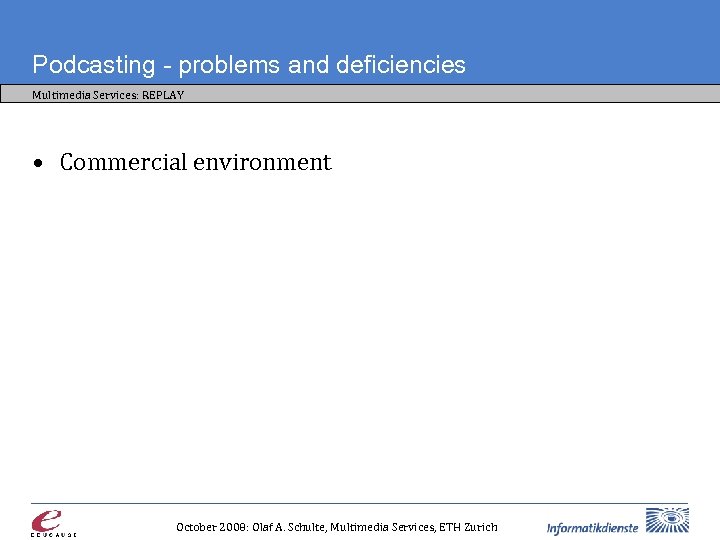Click the EDUCAUSE logo in the footer
This screenshot has height=540, width=720.
(53, 523)
